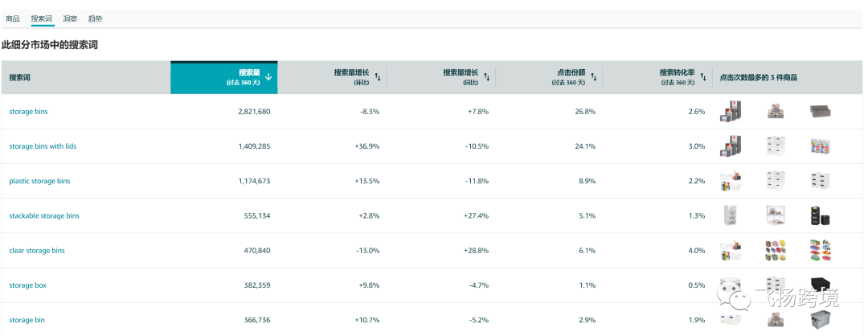Screen dimensions: 868x336
Task: Open 'plastic storage bins' keyword
Action: (39, 181)
